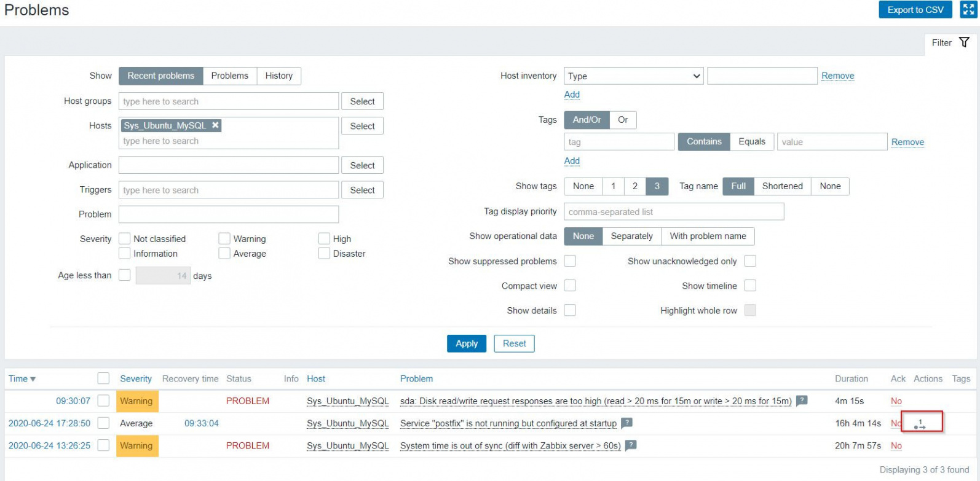Select all problems with header checkbox
The height and width of the screenshot is (481, 980).
pos(103,378)
